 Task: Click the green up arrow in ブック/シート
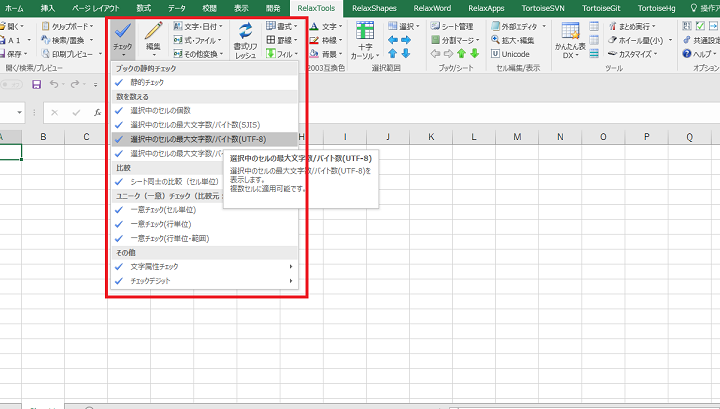coord(461,54)
